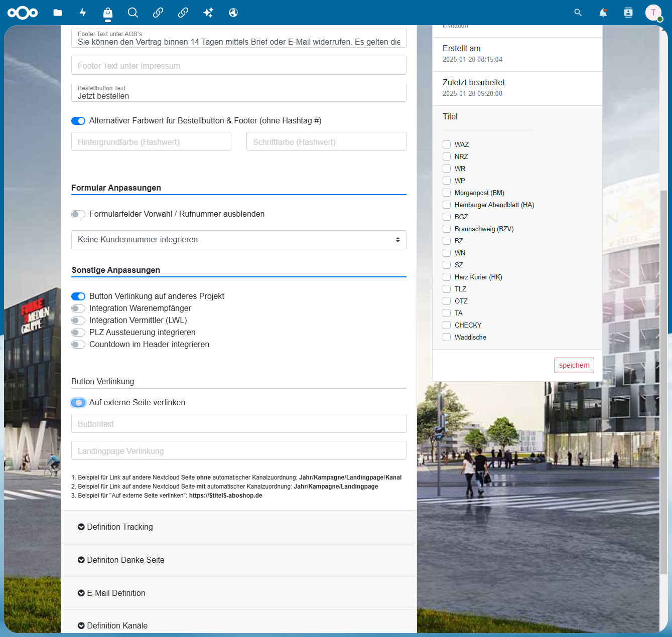
Task: Check the Hamburger Abendblatt (HA) checkbox
Action: tap(447, 205)
